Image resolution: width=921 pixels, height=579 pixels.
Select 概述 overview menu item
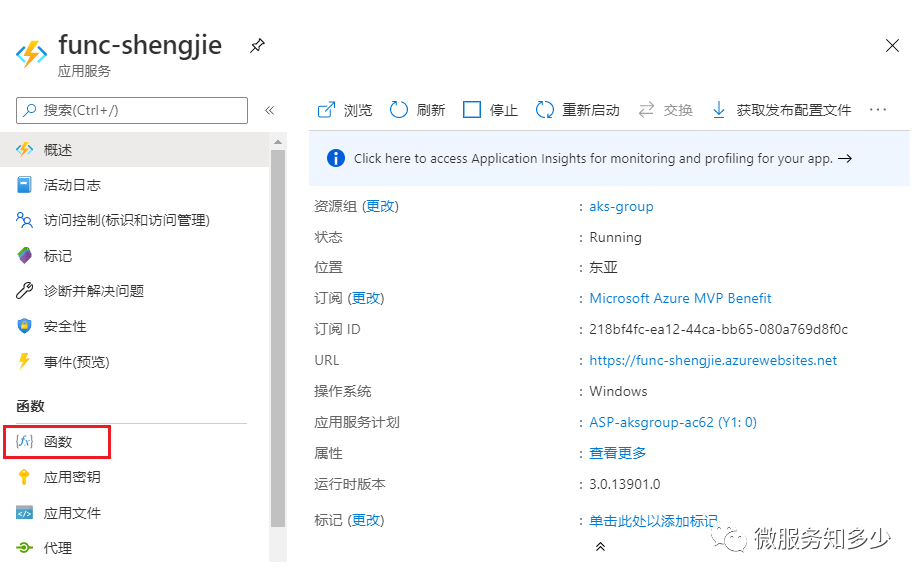pos(135,150)
